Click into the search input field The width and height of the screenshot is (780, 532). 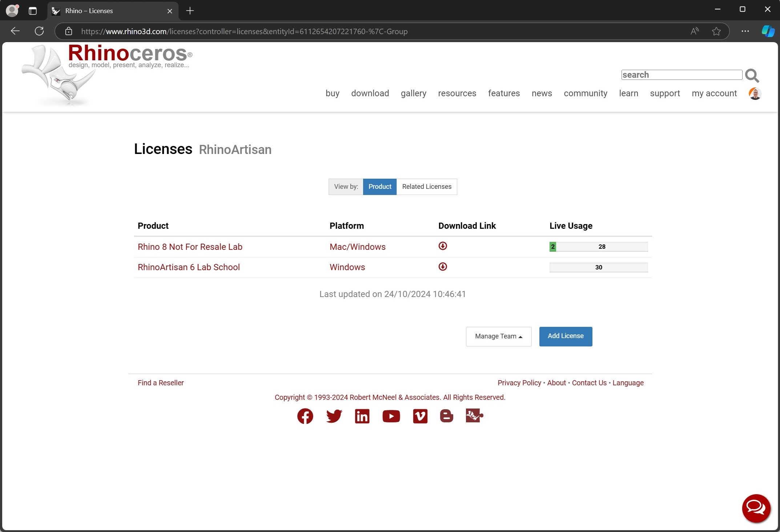tap(681, 75)
